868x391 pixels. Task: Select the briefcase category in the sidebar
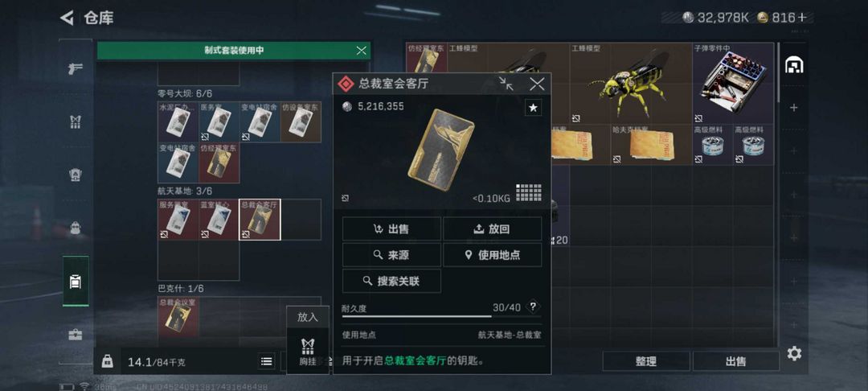pos(76,335)
